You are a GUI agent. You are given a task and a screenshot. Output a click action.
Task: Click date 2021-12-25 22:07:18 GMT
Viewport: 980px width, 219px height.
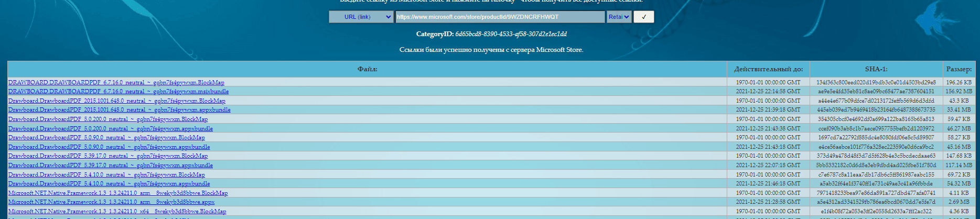(x=768, y=165)
